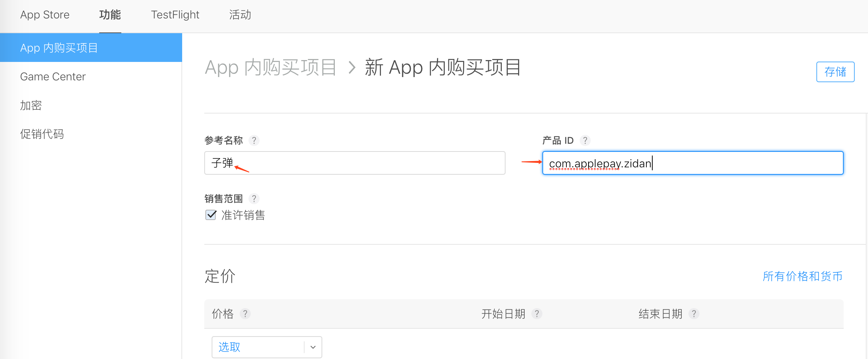
Task: Click the 存储 save button
Action: (x=835, y=72)
